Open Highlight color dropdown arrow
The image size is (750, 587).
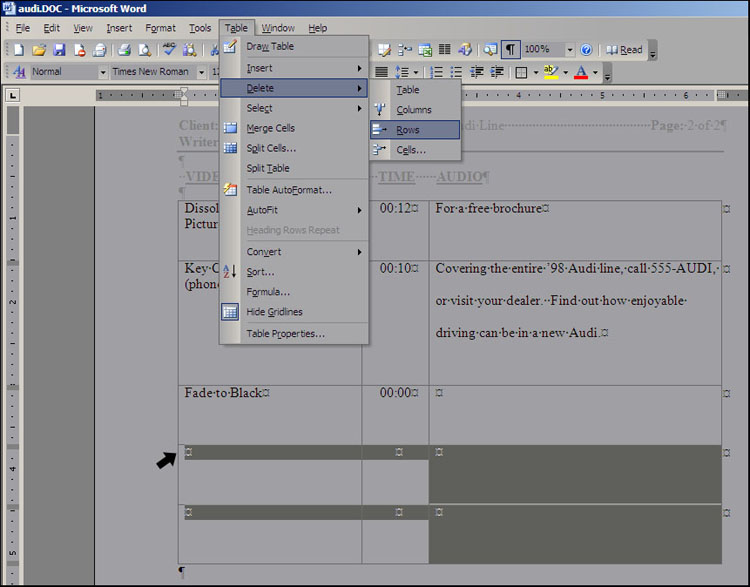[x=565, y=73]
